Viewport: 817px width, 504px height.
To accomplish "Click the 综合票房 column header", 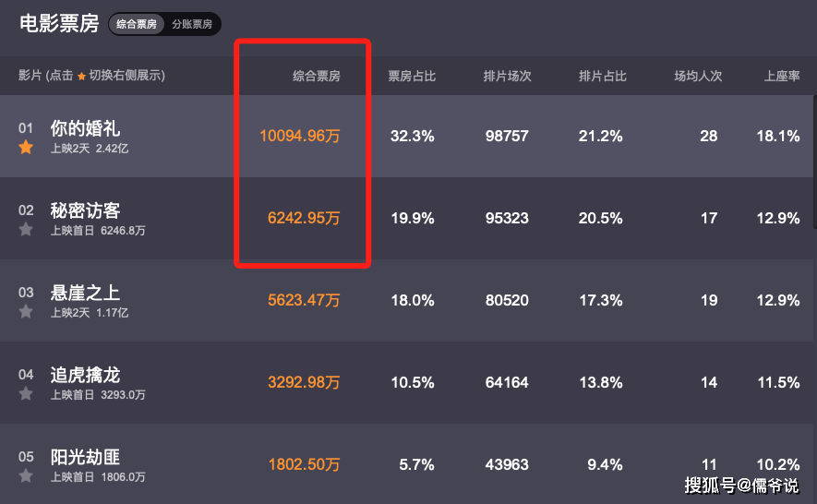I will pos(317,76).
